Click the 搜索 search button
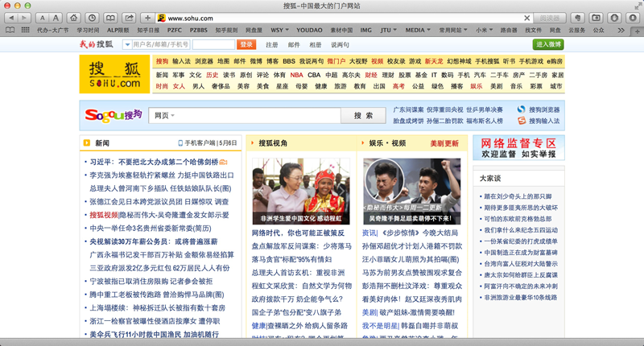Viewport: 644px width, 346px height. (x=364, y=115)
